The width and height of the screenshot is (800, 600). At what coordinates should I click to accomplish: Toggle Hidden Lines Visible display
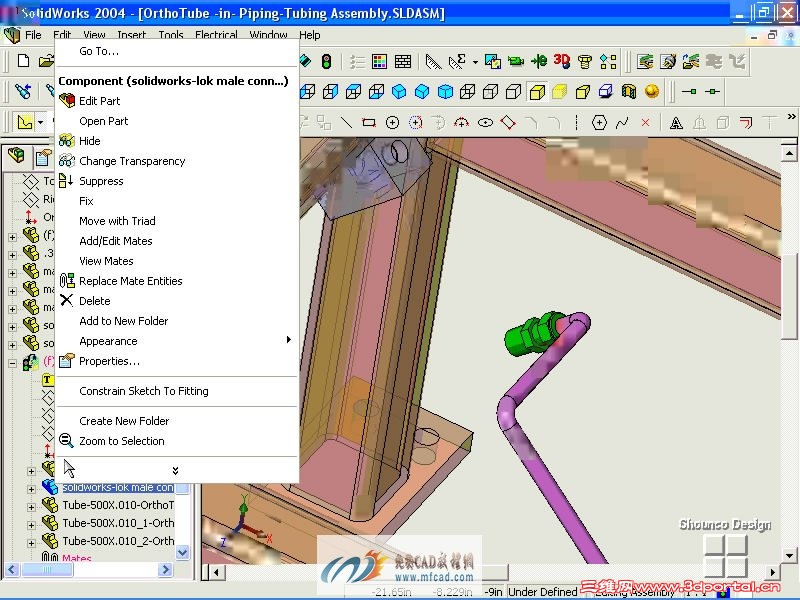point(490,92)
